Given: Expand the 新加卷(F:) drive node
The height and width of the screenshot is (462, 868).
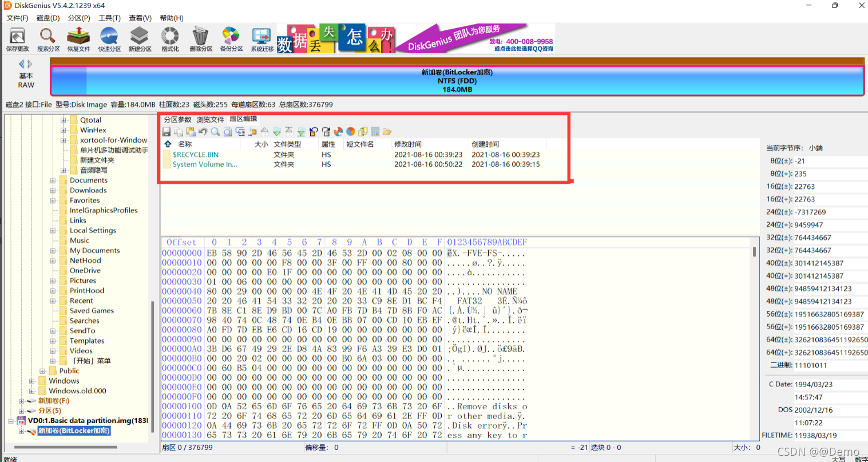Looking at the screenshot, I should pyautogui.click(x=22, y=401).
